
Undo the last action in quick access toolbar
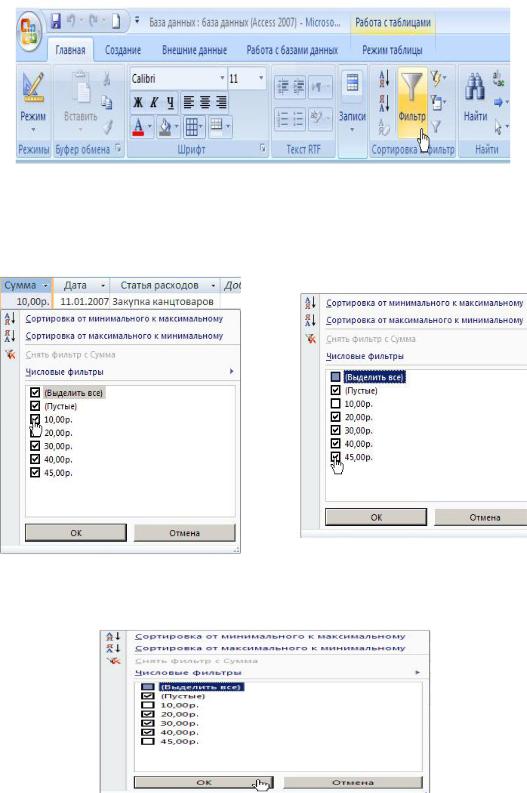[x=71, y=21]
